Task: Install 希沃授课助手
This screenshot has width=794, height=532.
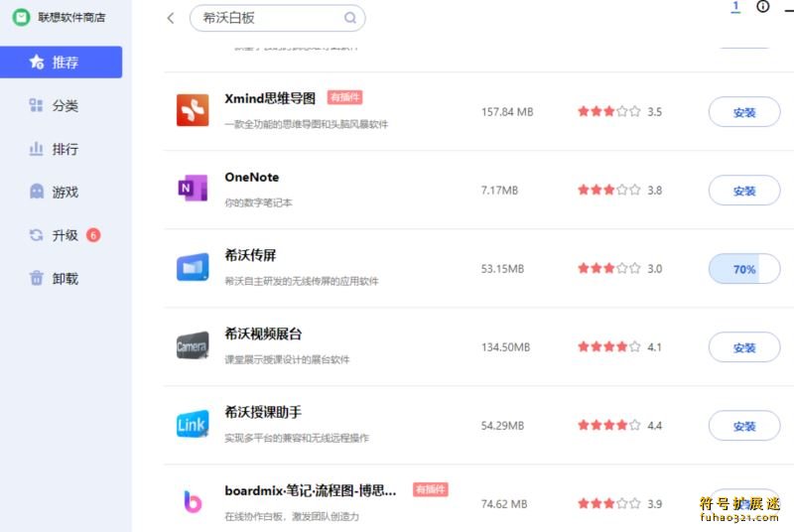Action: 743,426
